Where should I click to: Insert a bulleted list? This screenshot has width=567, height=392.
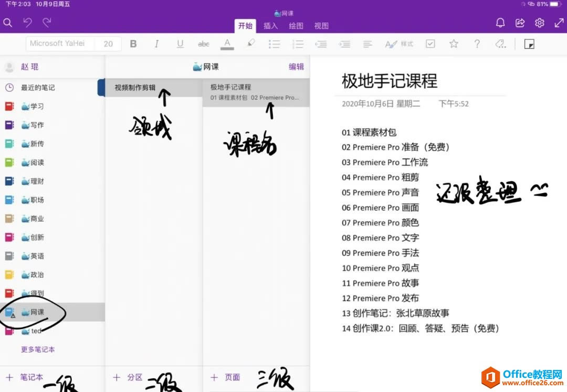(275, 44)
